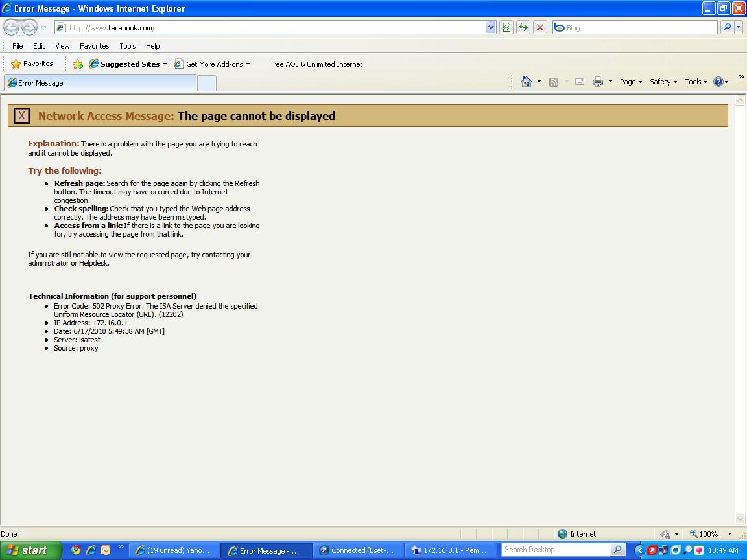Expand the zoom level dropdown arrow
Viewport: 747px width, 560px height.
[729, 534]
